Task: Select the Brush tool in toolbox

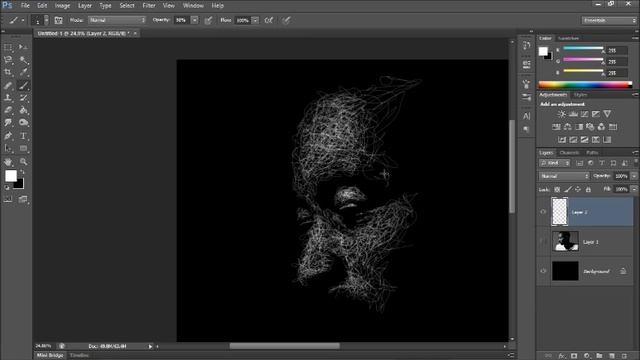Action: pyautogui.click(x=23, y=85)
